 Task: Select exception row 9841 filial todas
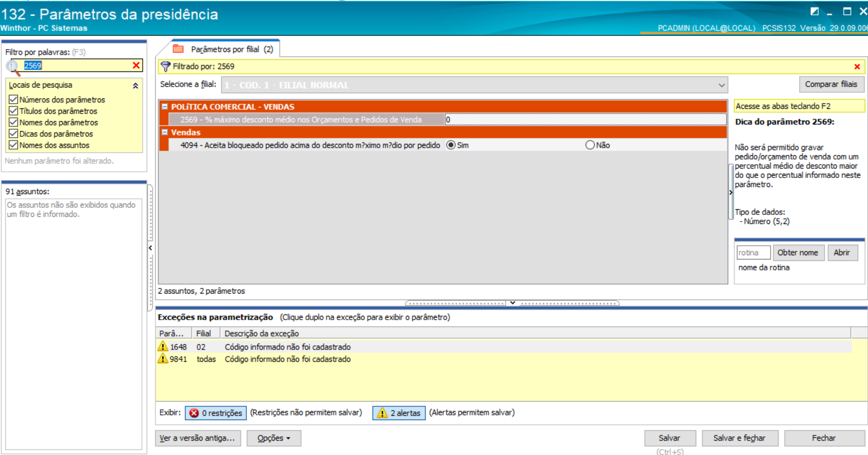[x=504, y=359]
